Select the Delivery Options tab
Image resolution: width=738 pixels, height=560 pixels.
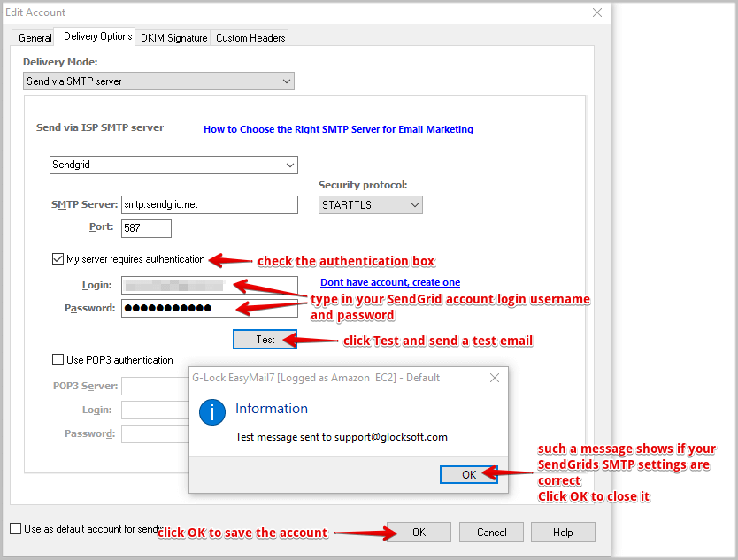tap(96, 36)
